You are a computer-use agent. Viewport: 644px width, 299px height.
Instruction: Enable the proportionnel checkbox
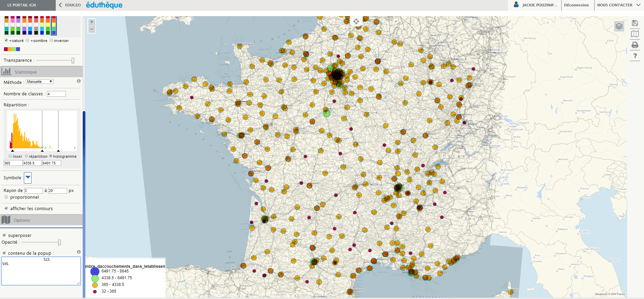coord(6,197)
